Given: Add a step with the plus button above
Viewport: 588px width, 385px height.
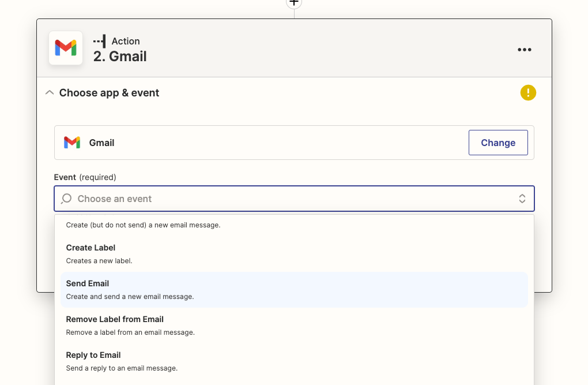Looking at the screenshot, I should click(294, 3).
